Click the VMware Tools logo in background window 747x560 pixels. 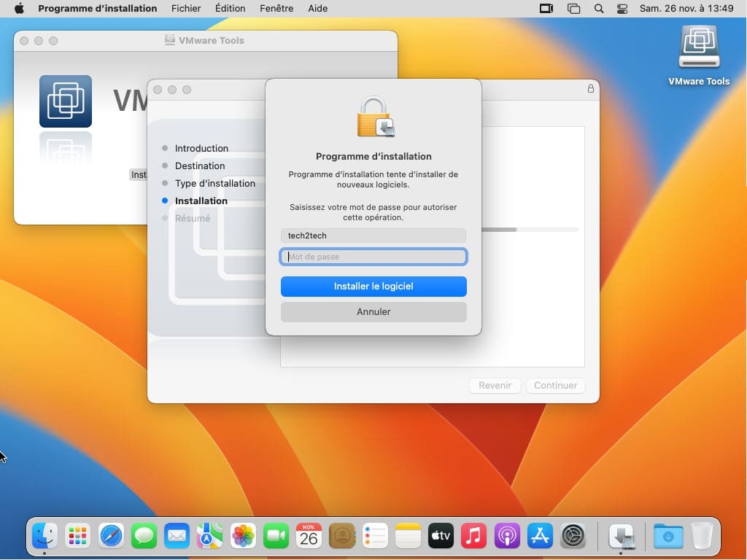65,101
